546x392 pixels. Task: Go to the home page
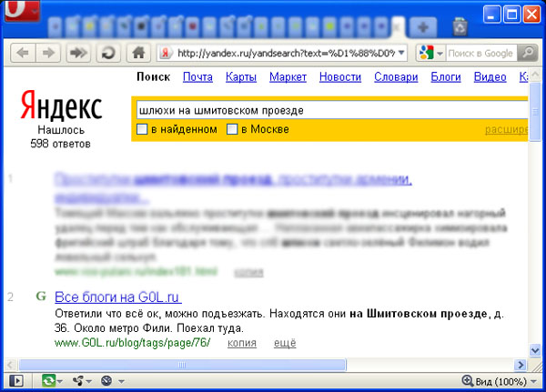(x=138, y=53)
